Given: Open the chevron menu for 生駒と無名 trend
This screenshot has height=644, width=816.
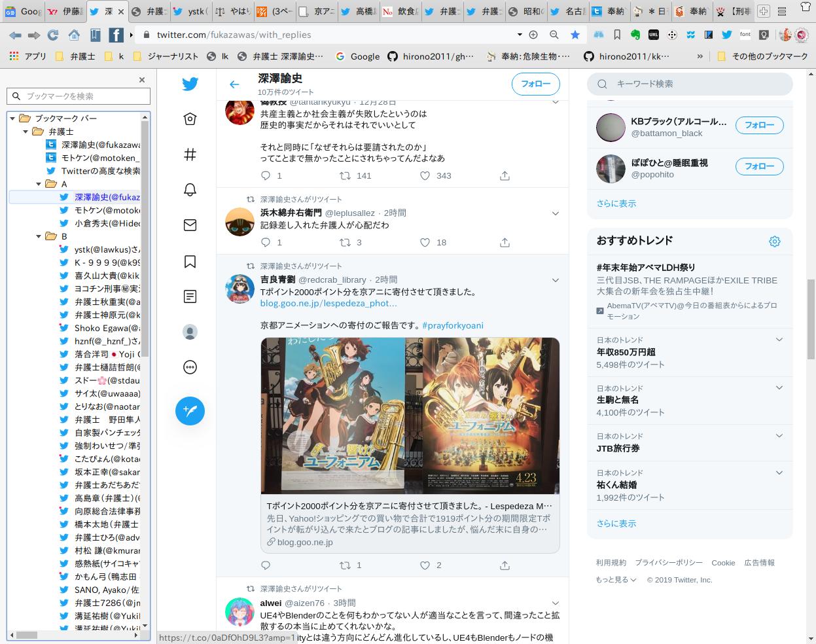Looking at the screenshot, I should (x=779, y=388).
